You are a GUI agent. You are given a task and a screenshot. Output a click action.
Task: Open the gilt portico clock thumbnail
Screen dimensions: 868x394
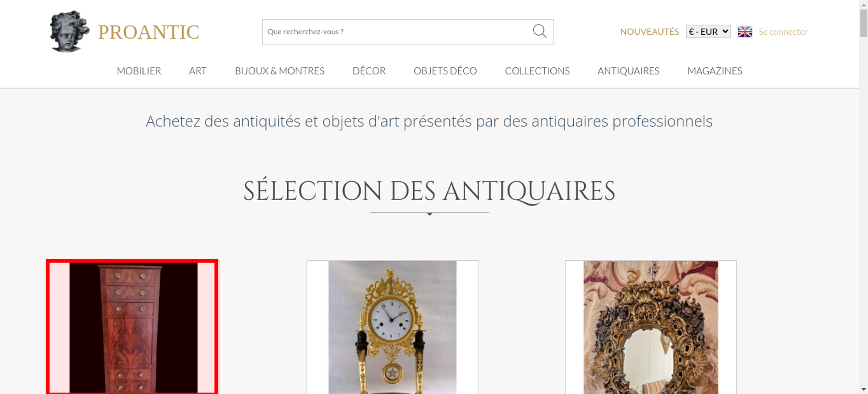pyautogui.click(x=392, y=327)
